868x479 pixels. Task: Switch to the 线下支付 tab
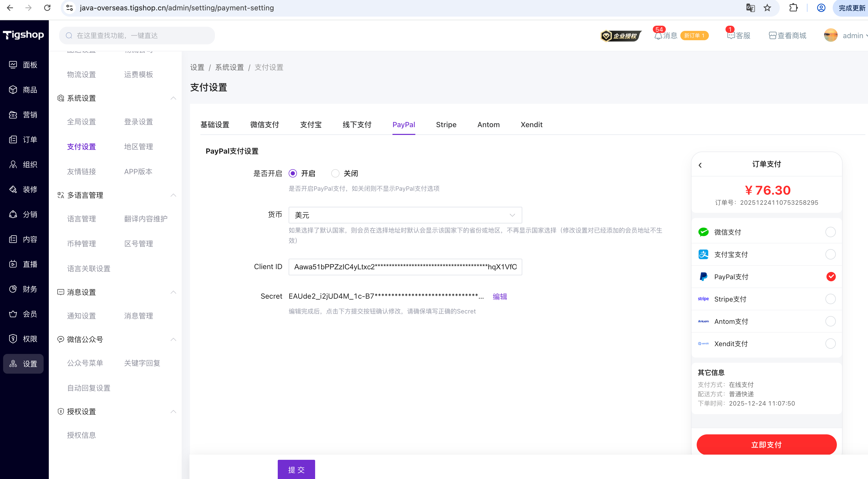click(x=357, y=125)
